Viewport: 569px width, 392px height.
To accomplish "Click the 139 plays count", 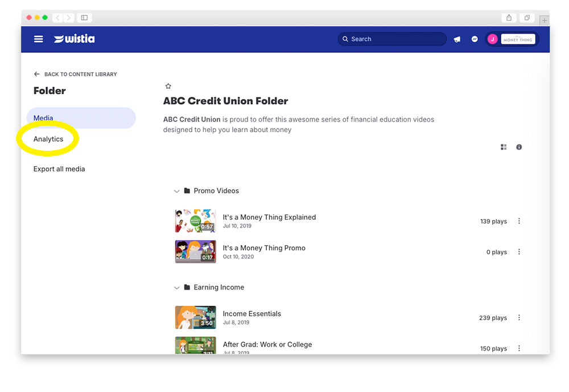I will [493, 221].
